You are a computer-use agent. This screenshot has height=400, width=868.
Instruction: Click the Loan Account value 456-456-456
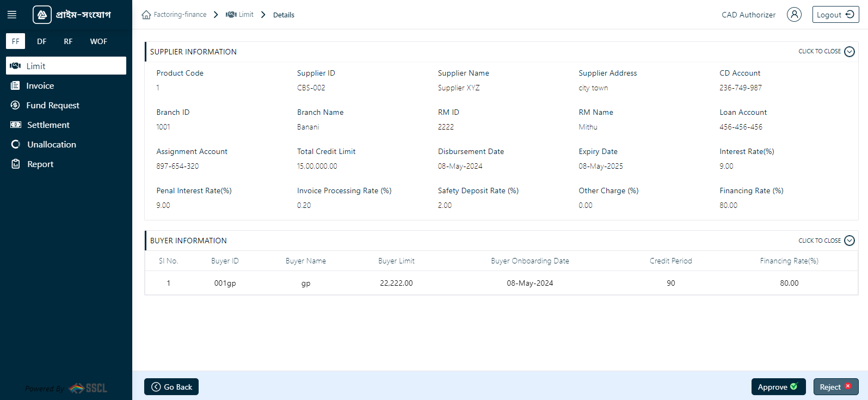741,127
